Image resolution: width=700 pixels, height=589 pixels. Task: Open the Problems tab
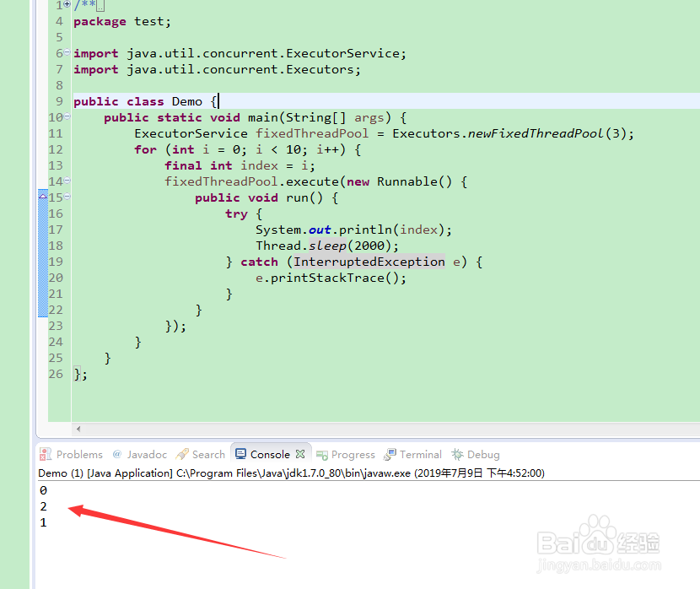point(72,455)
